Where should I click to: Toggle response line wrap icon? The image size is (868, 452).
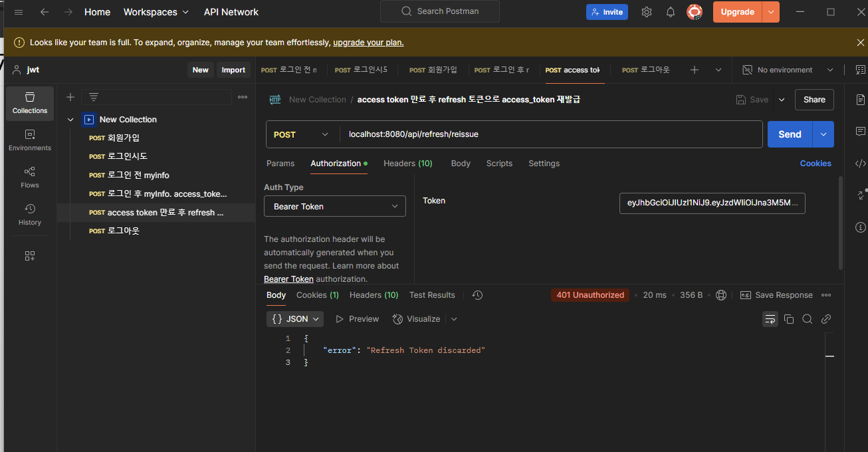click(x=770, y=319)
